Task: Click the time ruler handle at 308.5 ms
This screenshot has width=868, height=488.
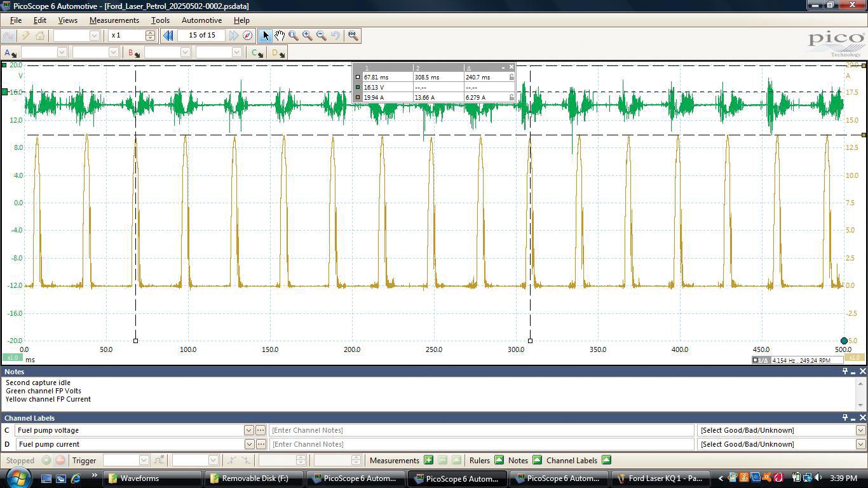Action: 530,341
